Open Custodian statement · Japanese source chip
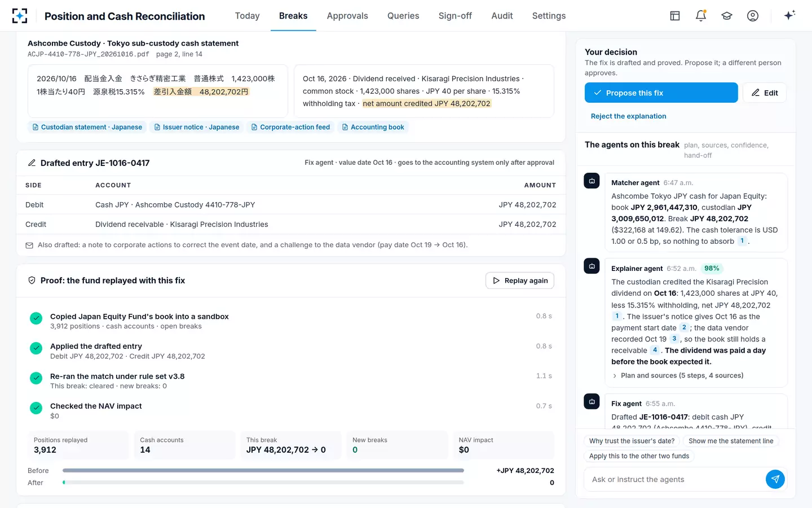 [87, 128]
